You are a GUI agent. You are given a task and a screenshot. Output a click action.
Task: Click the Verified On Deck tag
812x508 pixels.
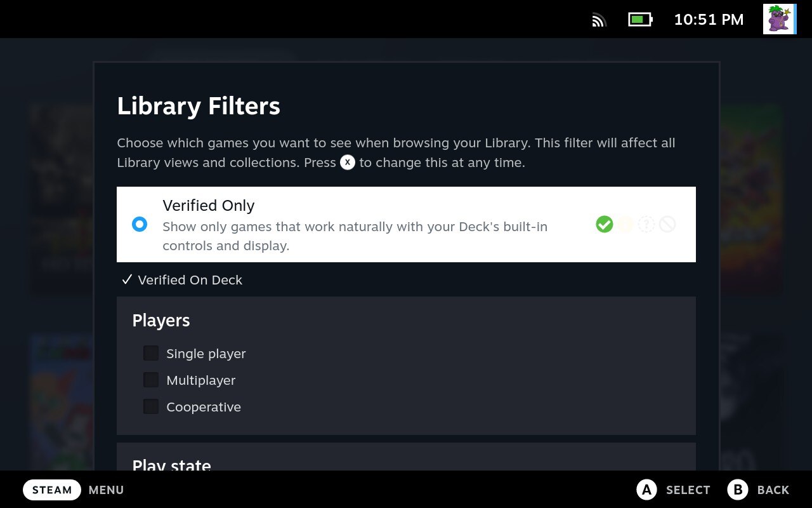click(x=183, y=279)
